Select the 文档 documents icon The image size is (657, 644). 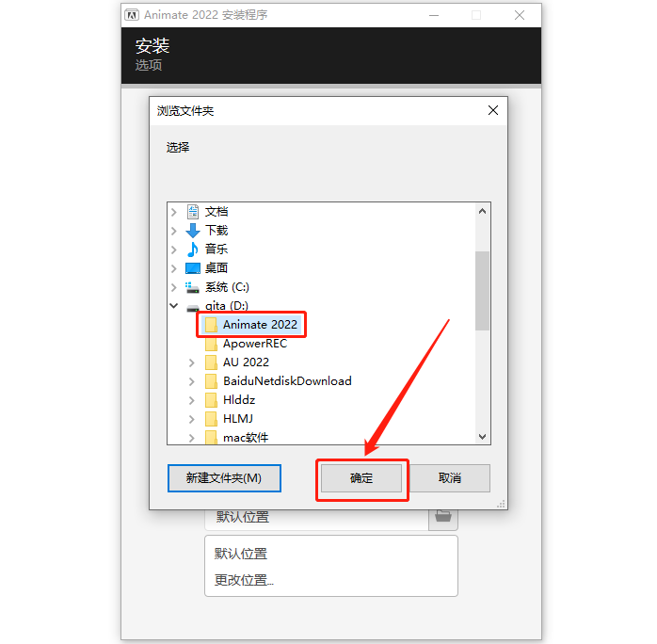point(193,212)
